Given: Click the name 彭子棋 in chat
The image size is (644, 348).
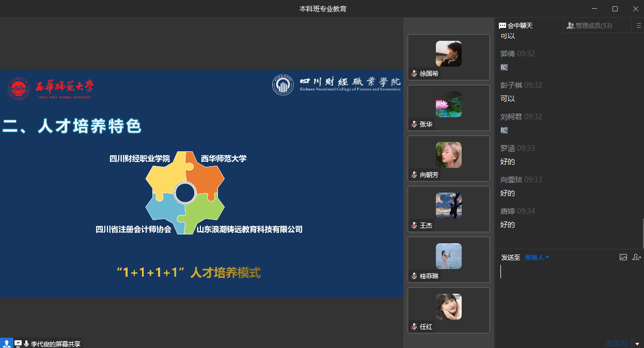Looking at the screenshot, I should coord(511,85).
